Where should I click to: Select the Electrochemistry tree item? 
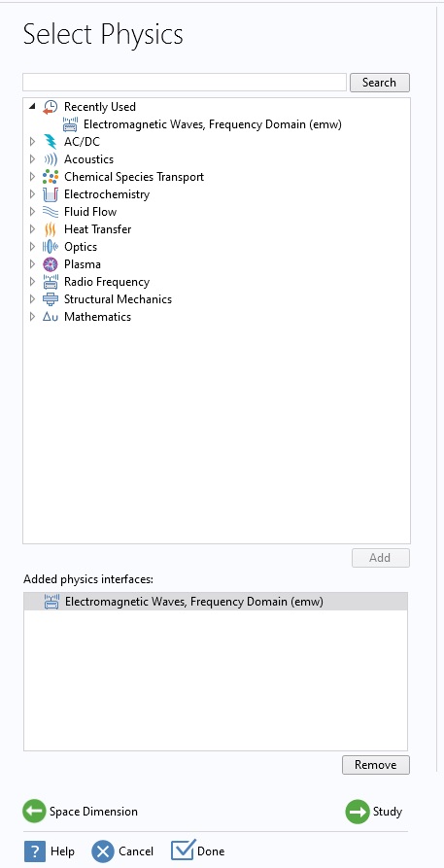(106, 194)
